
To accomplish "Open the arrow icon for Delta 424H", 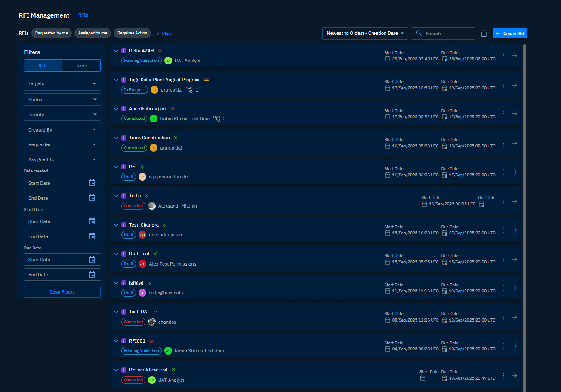I will 514,56.
